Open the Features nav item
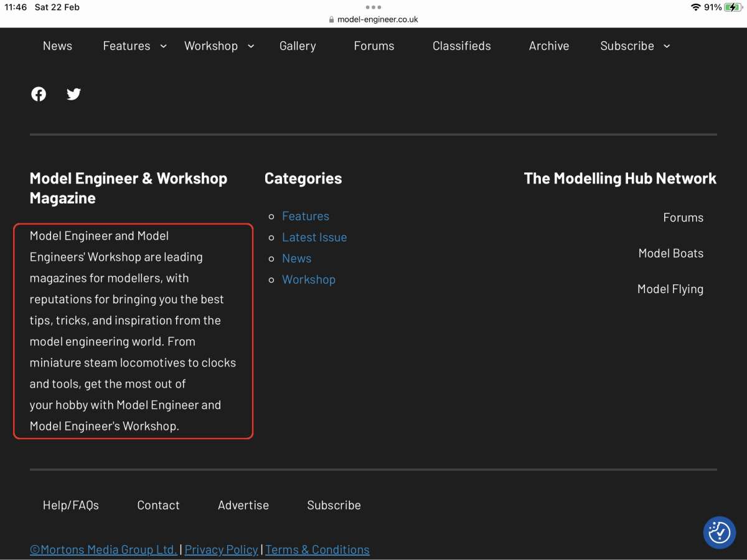This screenshot has height=560, width=747. tap(126, 46)
